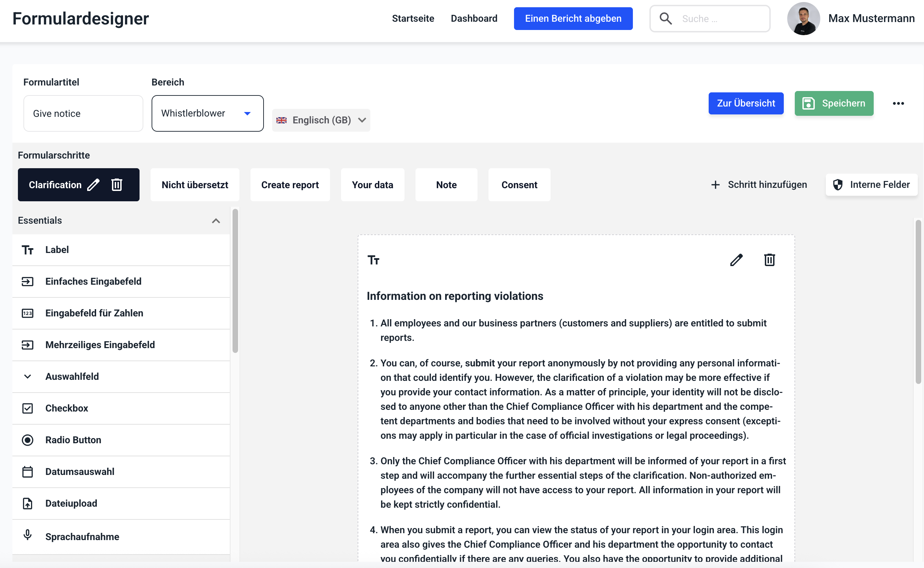924x568 pixels.
Task: Click the Speichern button
Action: 834,103
